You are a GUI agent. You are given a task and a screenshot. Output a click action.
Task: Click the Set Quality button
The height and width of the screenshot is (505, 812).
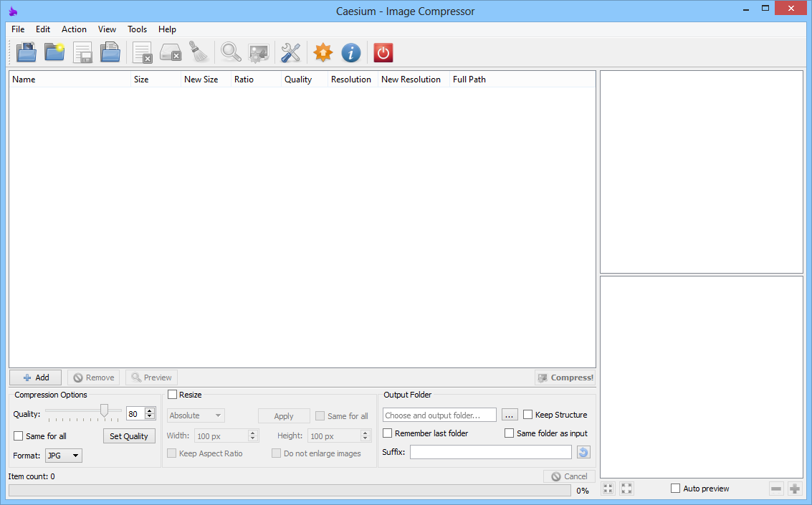click(x=129, y=436)
